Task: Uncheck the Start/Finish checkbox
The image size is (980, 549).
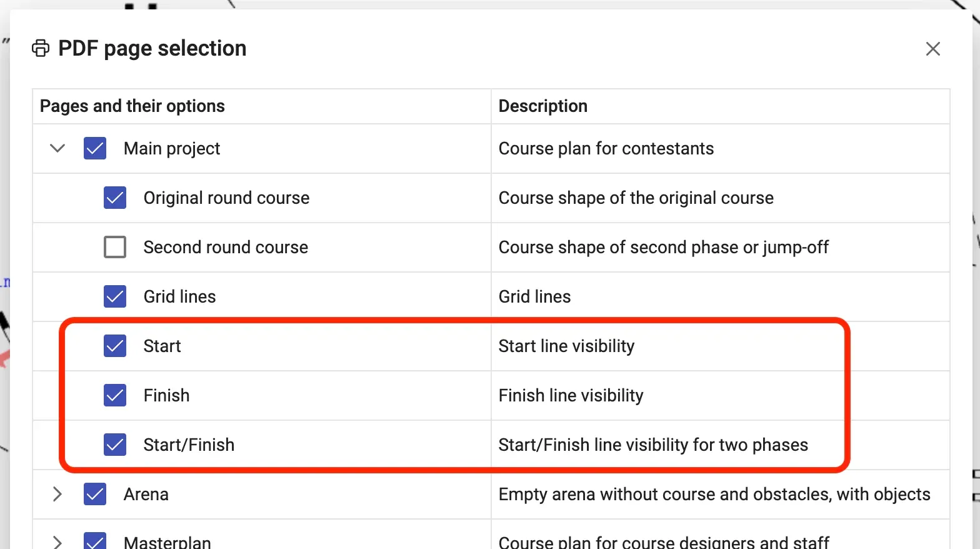Action: tap(115, 445)
